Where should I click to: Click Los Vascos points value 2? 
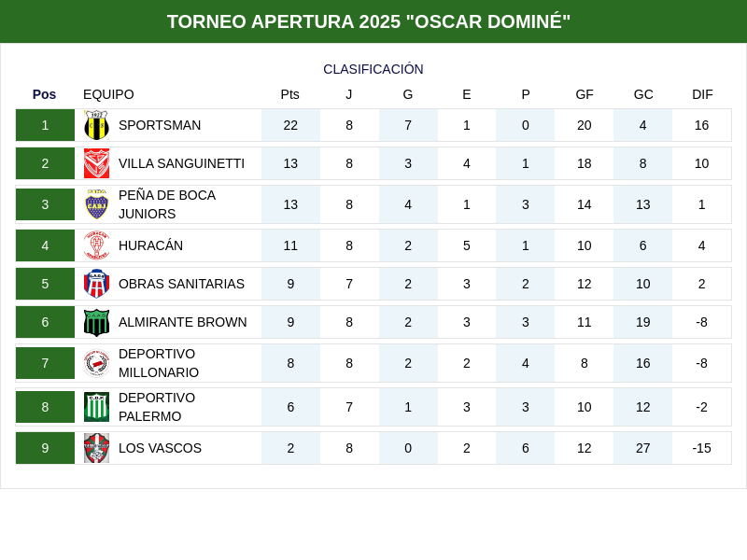point(290,448)
